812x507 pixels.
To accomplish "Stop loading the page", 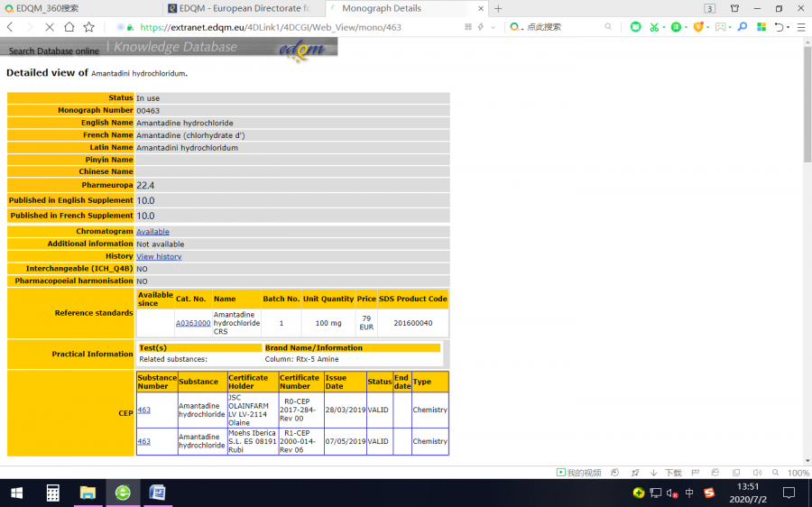I will (49, 27).
